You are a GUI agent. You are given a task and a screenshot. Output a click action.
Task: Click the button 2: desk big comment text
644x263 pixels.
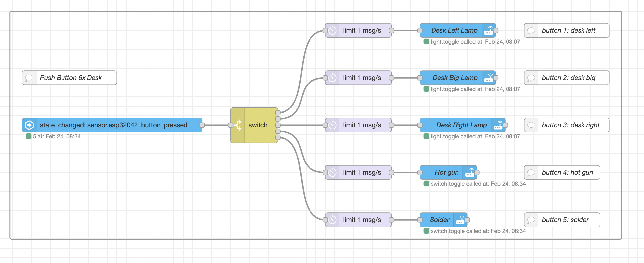pyautogui.click(x=568, y=78)
